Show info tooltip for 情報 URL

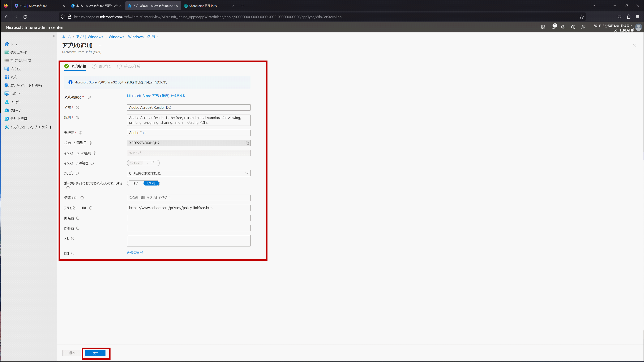pos(82,198)
